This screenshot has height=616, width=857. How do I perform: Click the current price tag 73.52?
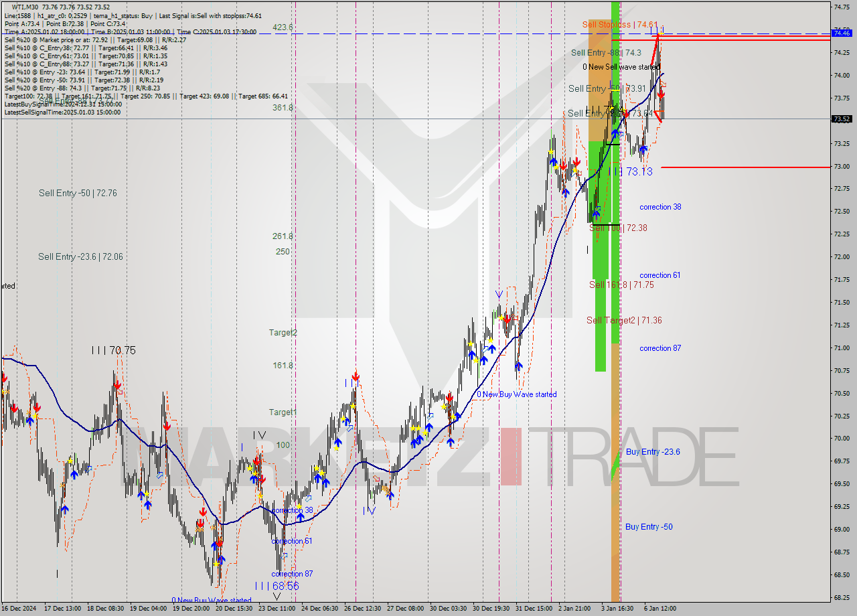(x=842, y=119)
